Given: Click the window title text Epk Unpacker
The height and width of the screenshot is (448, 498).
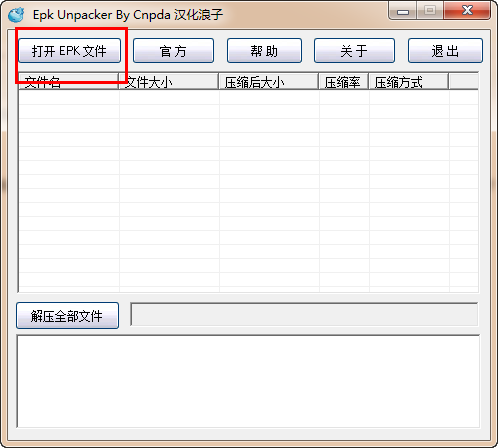Looking at the screenshot, I should tap(72, 15).
